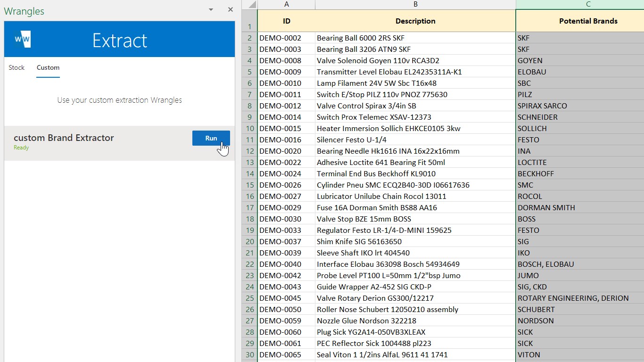The image size is (644, 362).
Task: Click the ID header cell
Action: 287,21
